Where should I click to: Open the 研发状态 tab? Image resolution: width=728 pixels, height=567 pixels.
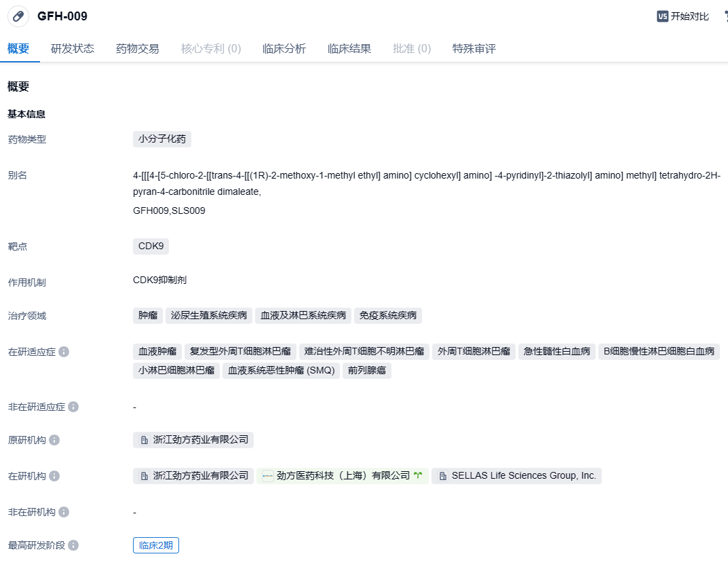tap(73, 49)
